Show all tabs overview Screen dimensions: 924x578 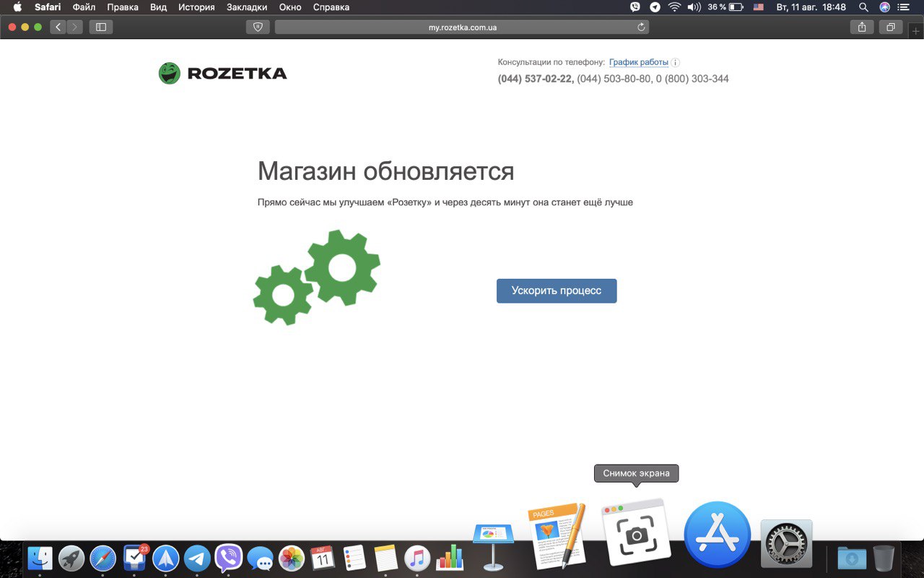[x=890, y=27]
